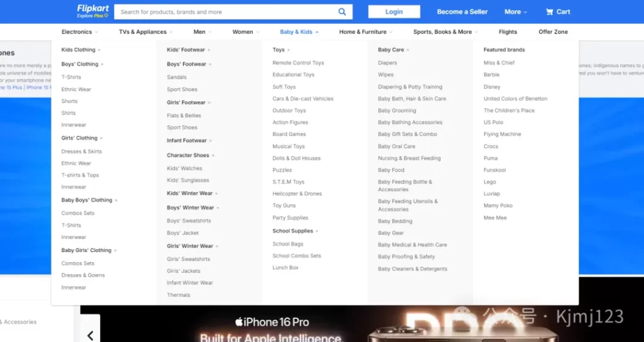
Task: Expand the Women menu
Action: 246,31
